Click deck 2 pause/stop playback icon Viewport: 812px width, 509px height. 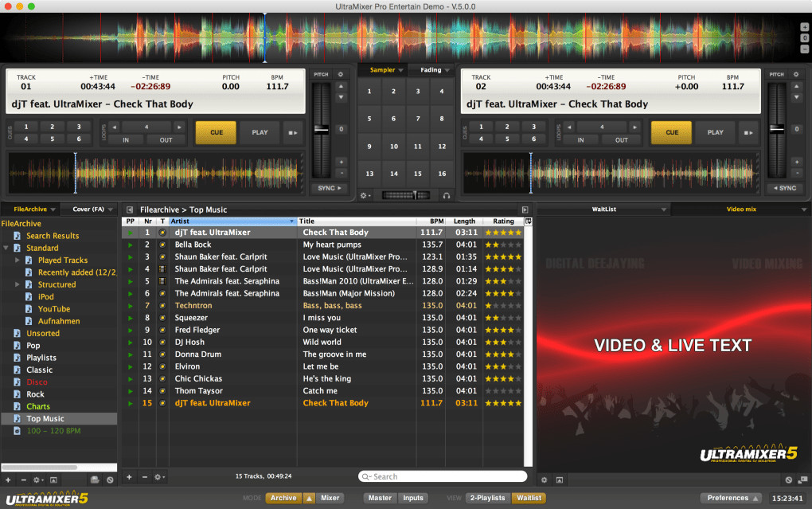(748, 133)
